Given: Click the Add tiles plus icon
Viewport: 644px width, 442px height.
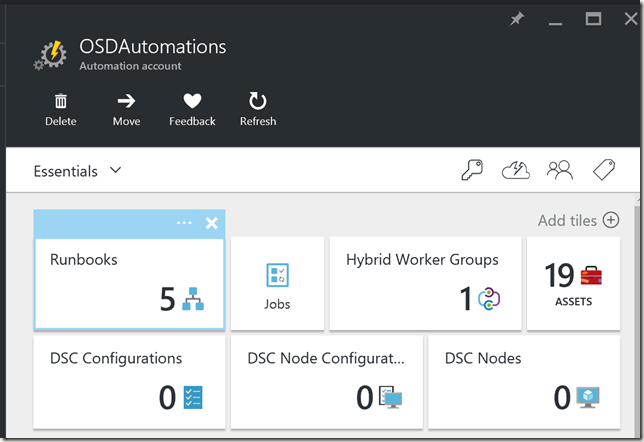Looking at the screenshot, I should pos(611,220).
